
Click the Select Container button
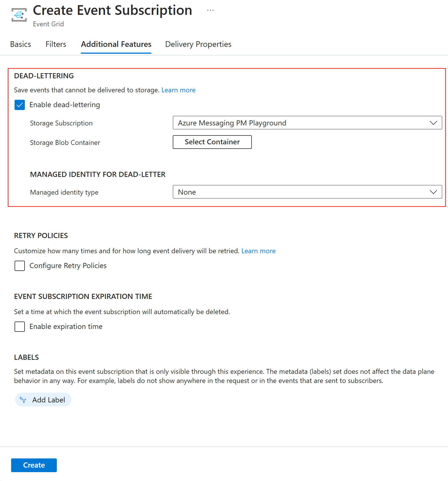pyautogui.click(x=212, y=142)
